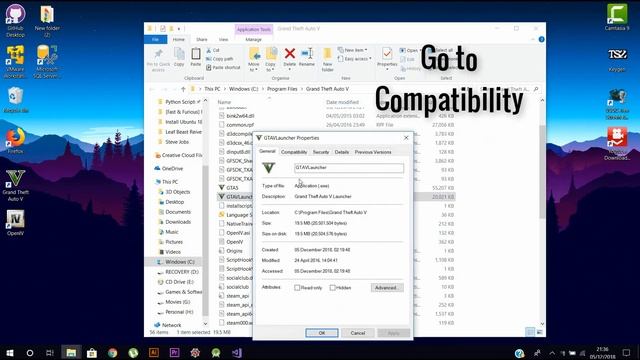Click Windows (C:) in address bar
The image size is (640, 360).
tap(243, 89)
